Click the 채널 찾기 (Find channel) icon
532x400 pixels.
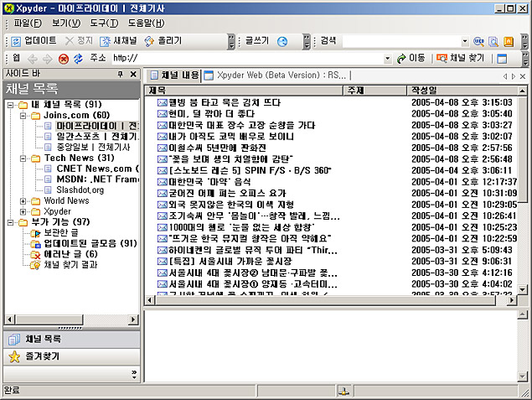pyautogui.click(x=441, y=59)
